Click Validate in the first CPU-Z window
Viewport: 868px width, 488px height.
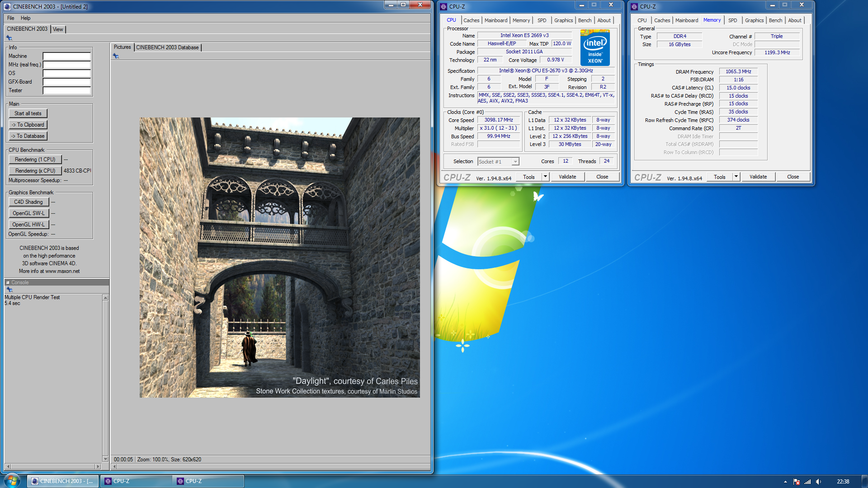[567, 177]
